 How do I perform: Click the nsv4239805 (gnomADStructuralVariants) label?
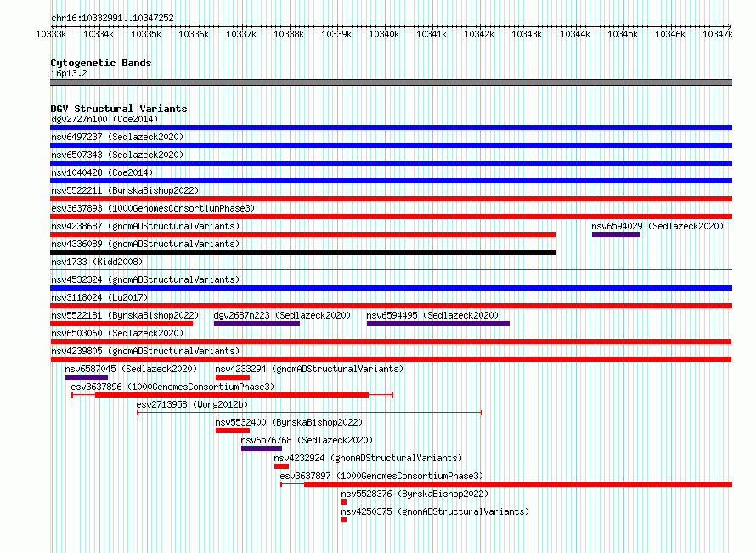145,351
